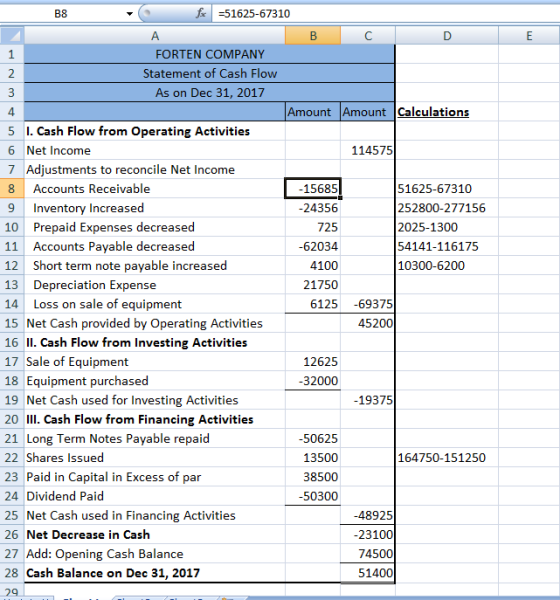Click Opening Cash Balance value 74500
Image resolution: width=560 pixels, height=600 pixels.
(376, 554)
